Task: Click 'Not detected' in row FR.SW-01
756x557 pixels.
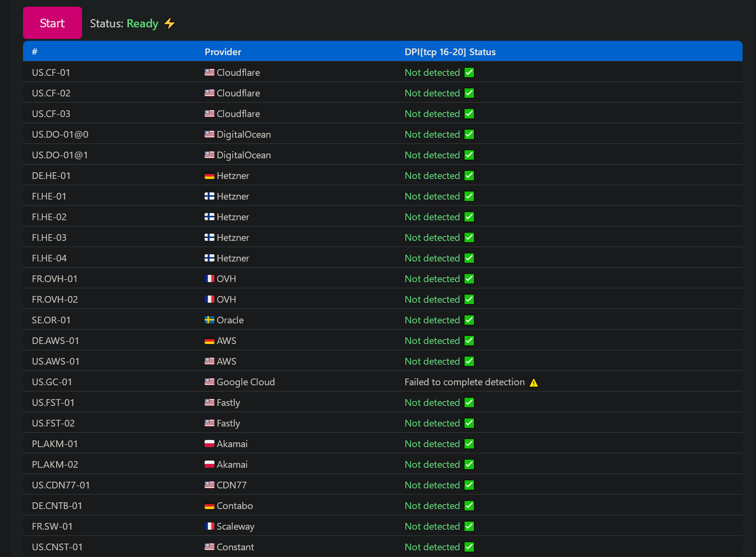Action: pos(432,526)
